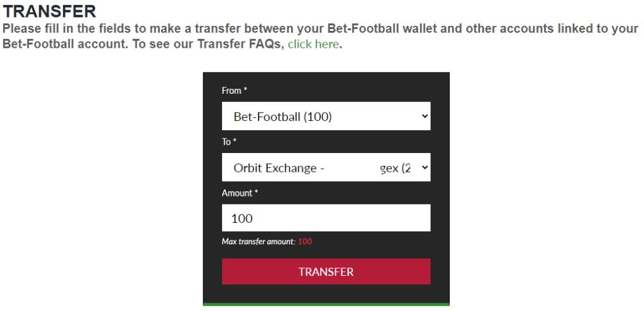Click the 'Bet-Football (100)' selected option text
Screen dimensions: 644x311
[282, 116]
